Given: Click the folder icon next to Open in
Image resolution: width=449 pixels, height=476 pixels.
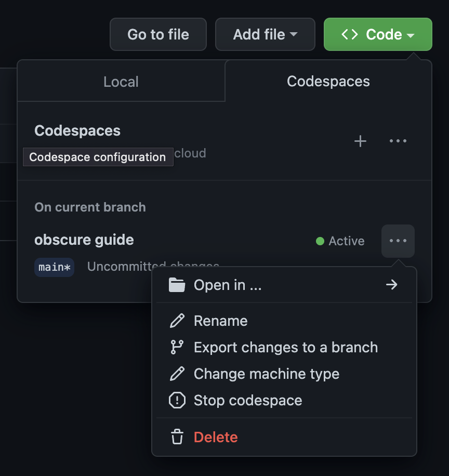Looking at the screenshot, I should coord(177,284).
